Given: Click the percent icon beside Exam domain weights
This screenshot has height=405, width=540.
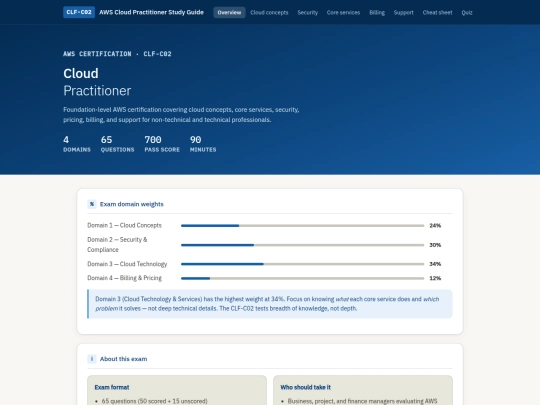Looking at the screenshot, I should pyautogui.click(x=92, y=204).
